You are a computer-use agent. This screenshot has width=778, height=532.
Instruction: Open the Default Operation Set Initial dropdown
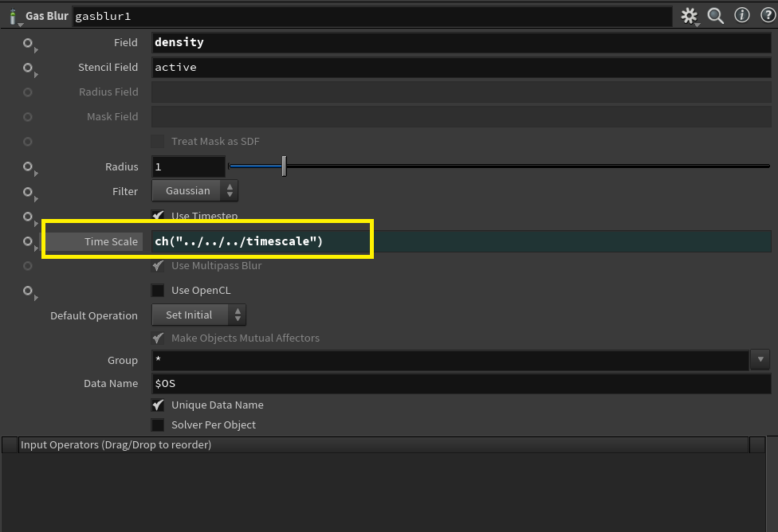pos(198,315)
